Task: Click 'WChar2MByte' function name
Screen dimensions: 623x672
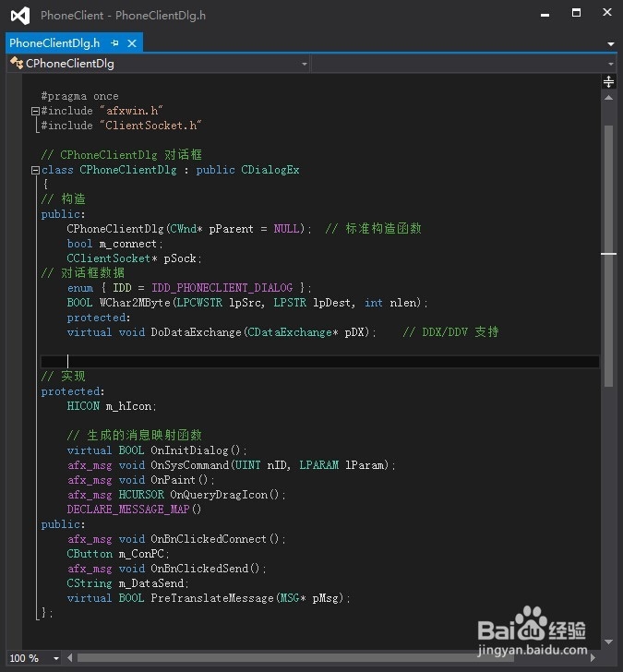Action: click(x=135, y=303)
